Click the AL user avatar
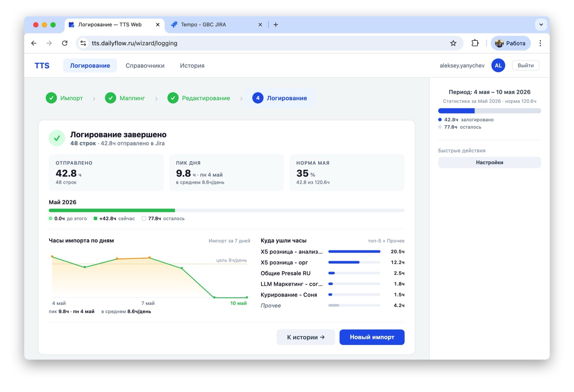Screen dimensions: 574x392 [x=498, y=65]
